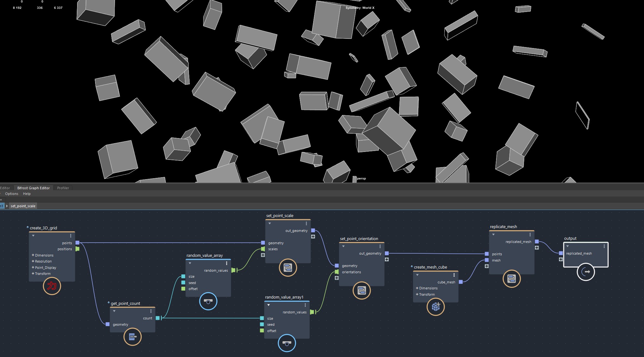Open the create_mesh_cube node's three-dot options menu
644x357 pixels.
click(x=454, y=275)
